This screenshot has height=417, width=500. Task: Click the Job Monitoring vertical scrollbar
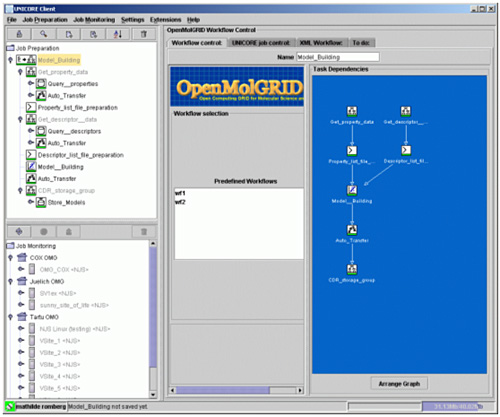[x=153, y=307]
